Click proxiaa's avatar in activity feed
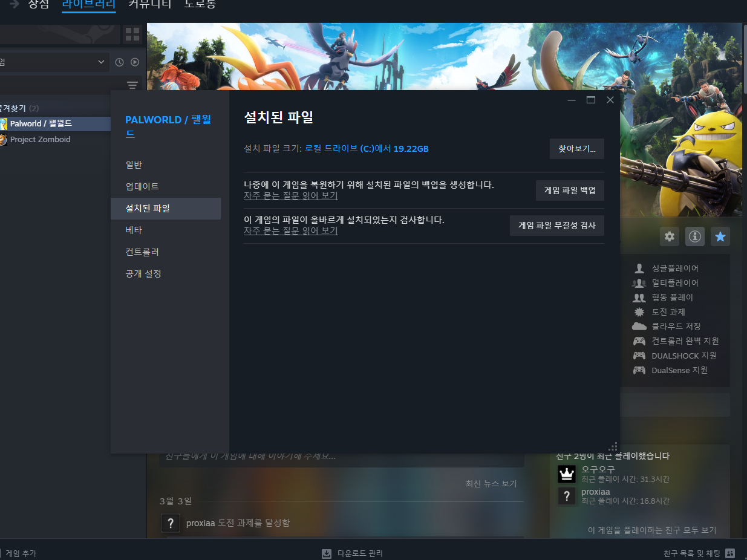747x560 pixels. (171, 523)
